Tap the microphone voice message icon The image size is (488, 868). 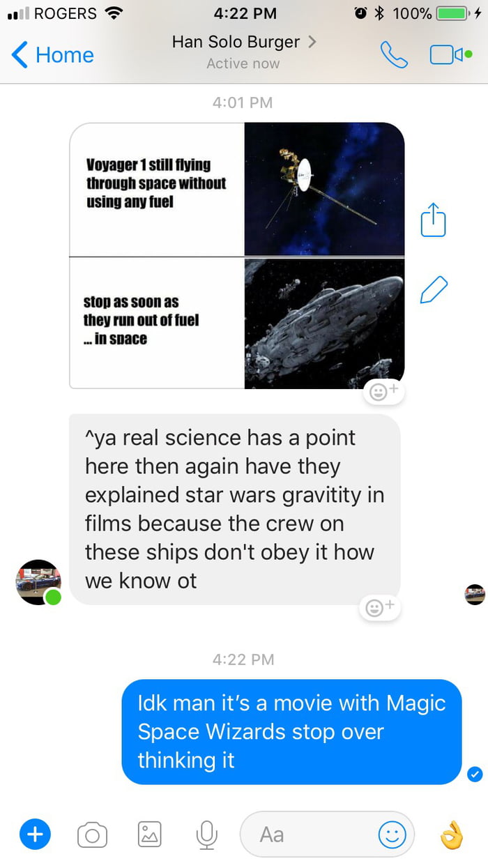(206, 834)
